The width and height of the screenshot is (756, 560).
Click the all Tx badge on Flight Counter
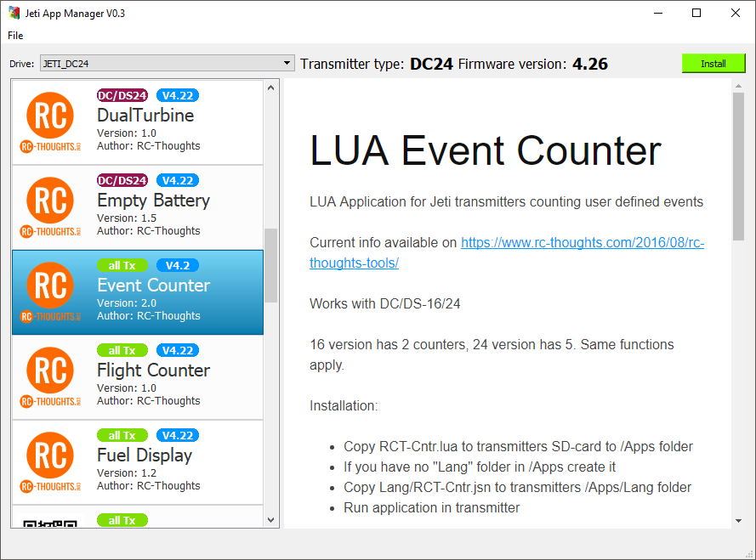pos(122,350)
